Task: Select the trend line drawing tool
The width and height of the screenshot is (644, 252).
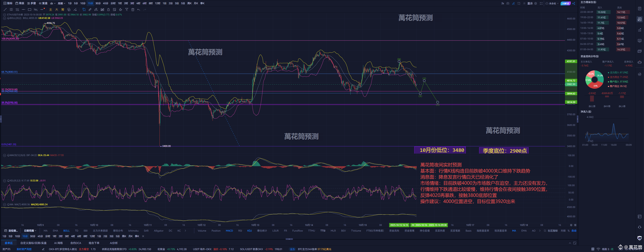Action: pos(5,10)
